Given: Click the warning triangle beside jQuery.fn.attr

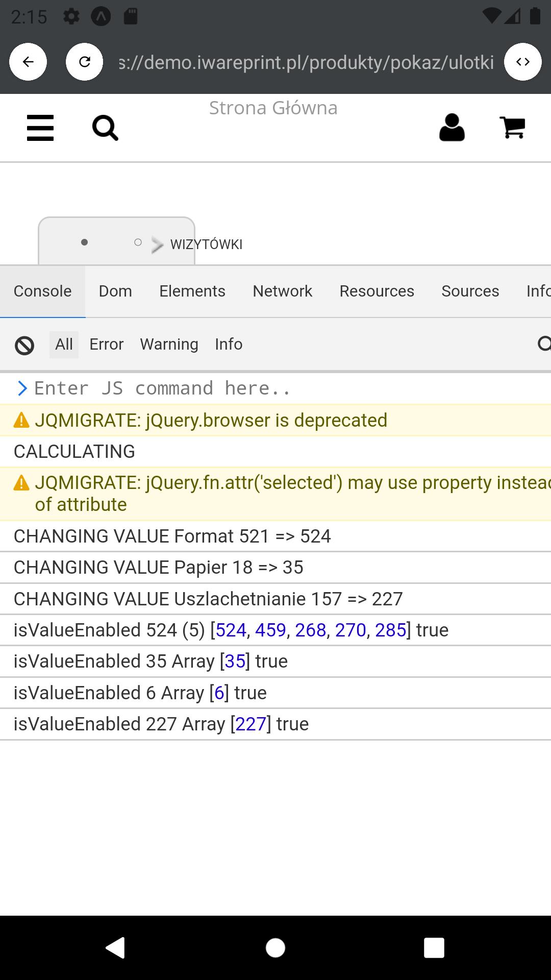Looking at the screenshot, I should 21,483.
